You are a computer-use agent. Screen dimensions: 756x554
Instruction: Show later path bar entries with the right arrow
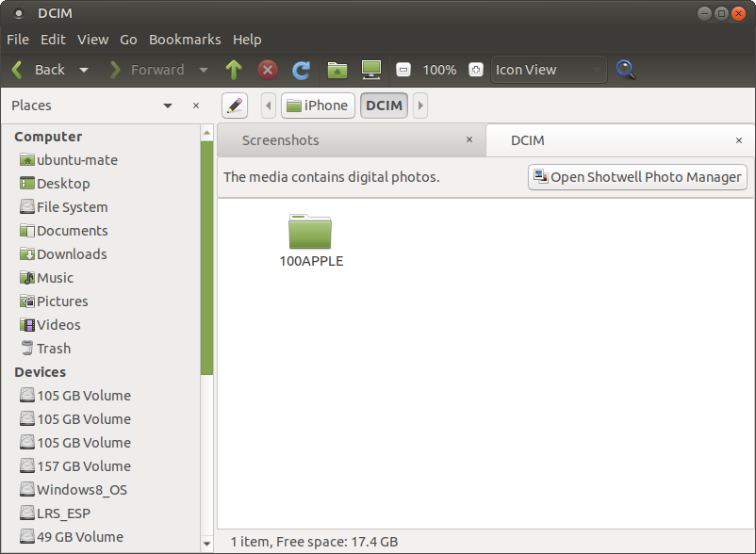point(420,106)
